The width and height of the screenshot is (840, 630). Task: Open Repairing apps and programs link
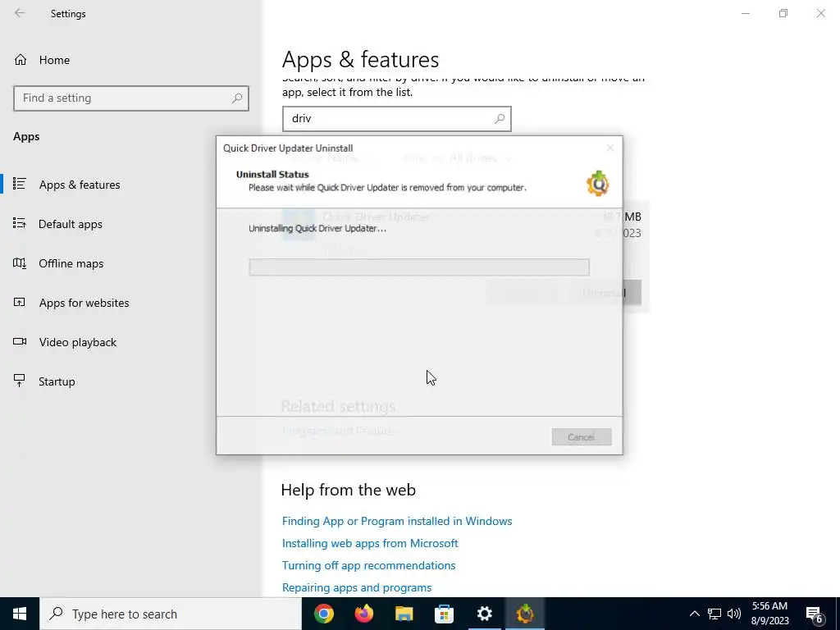click(356, 587)
